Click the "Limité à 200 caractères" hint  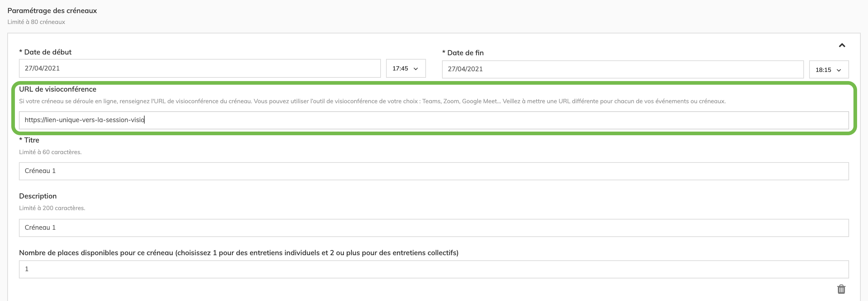[x=52, y=208]
